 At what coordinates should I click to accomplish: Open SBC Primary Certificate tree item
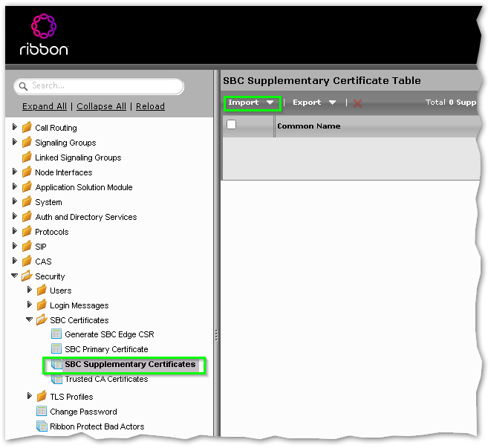pyautogui.click(x=106, y=349)
